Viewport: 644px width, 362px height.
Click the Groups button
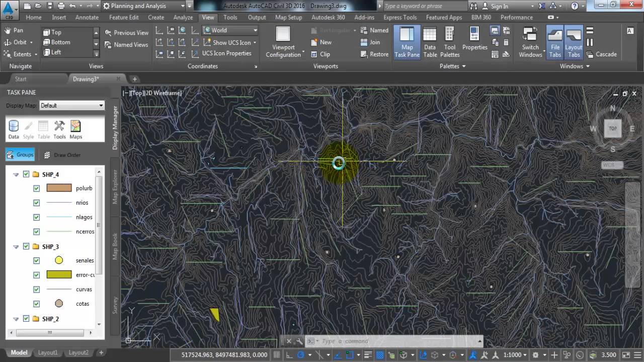coord(20,155)
